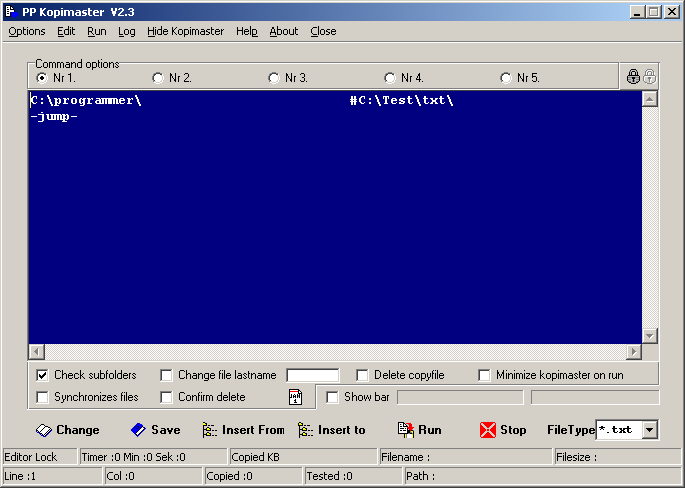Click Hide Kopimaster in the menu bar
This screenshot has height=488, width=685.
186,31
